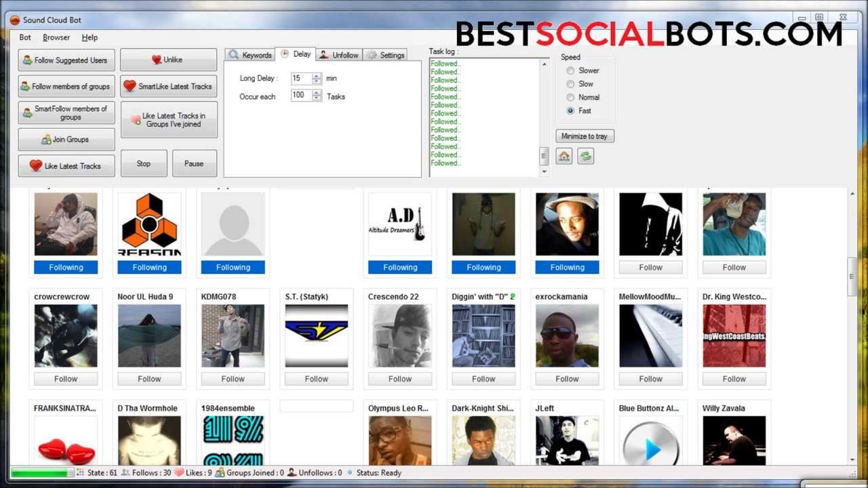Follow the user crowcrewcrow
868x488 pixels.
[66, 379]
